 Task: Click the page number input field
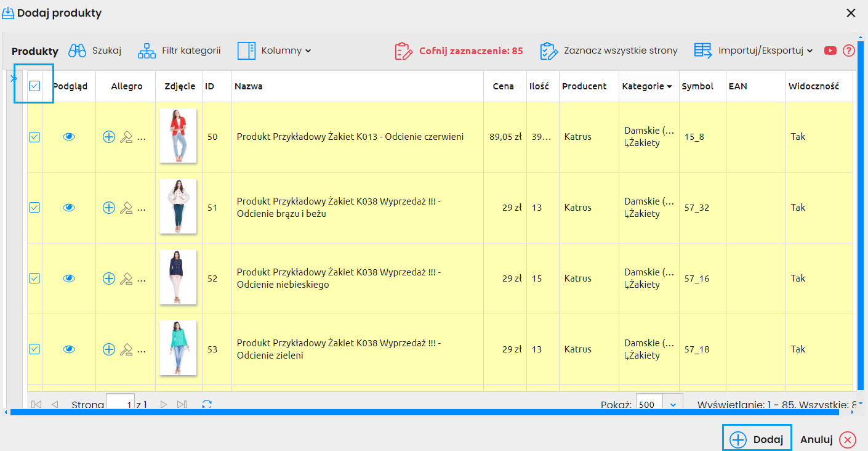point(120,404)
